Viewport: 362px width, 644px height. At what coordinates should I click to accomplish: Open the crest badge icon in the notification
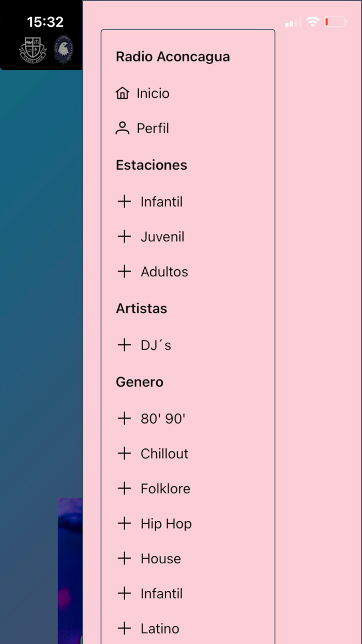tap(31, 50)
